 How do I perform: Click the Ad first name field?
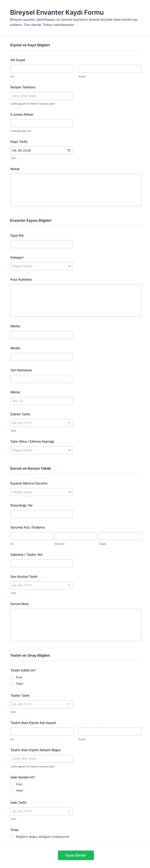[x=41, y=69]
